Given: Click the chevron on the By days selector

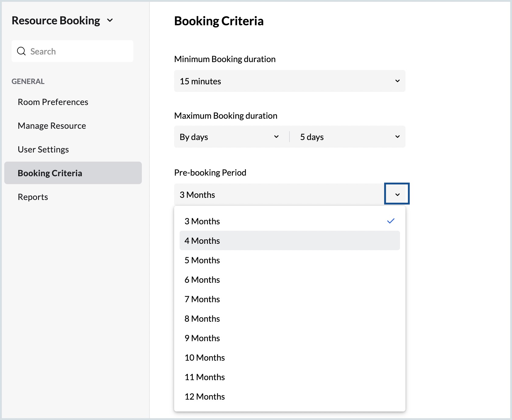Looking at the screenshot, I should pyautogui.click(x=277, y=137).
